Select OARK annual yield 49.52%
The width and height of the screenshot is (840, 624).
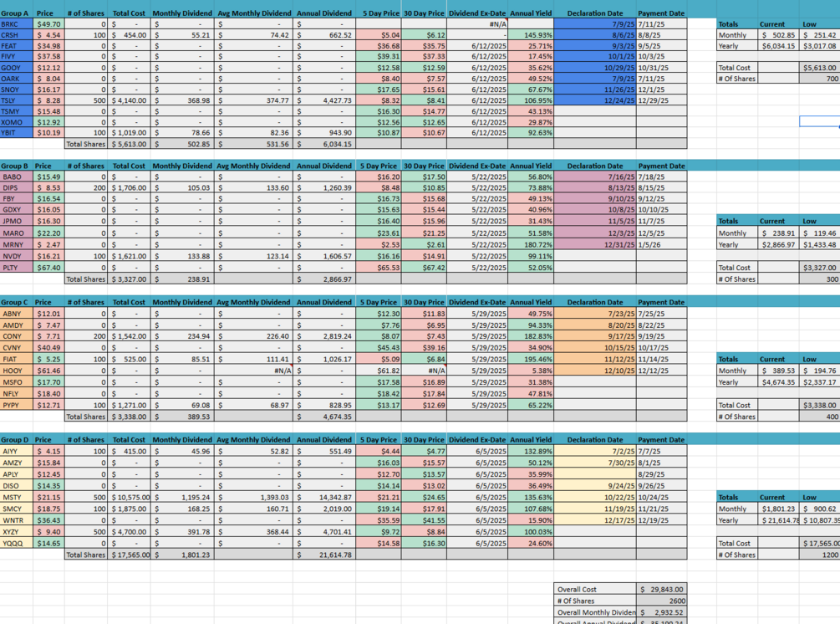(x=531, y=79)
